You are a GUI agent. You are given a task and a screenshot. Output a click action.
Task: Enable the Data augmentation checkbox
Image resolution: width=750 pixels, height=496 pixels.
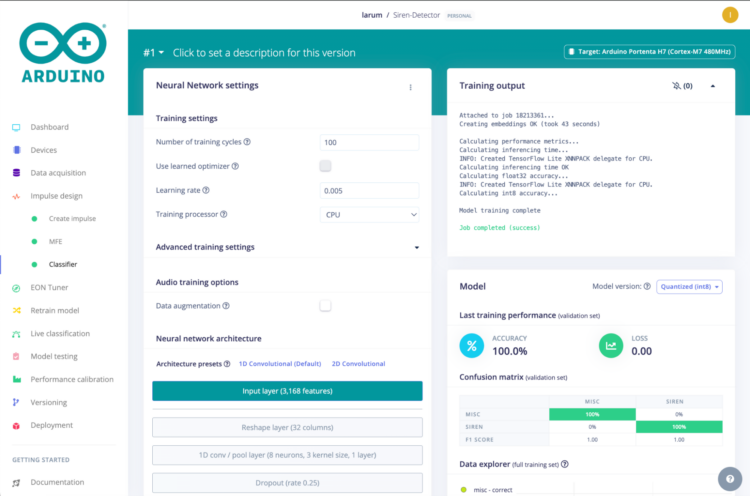[x=325, y=306]
